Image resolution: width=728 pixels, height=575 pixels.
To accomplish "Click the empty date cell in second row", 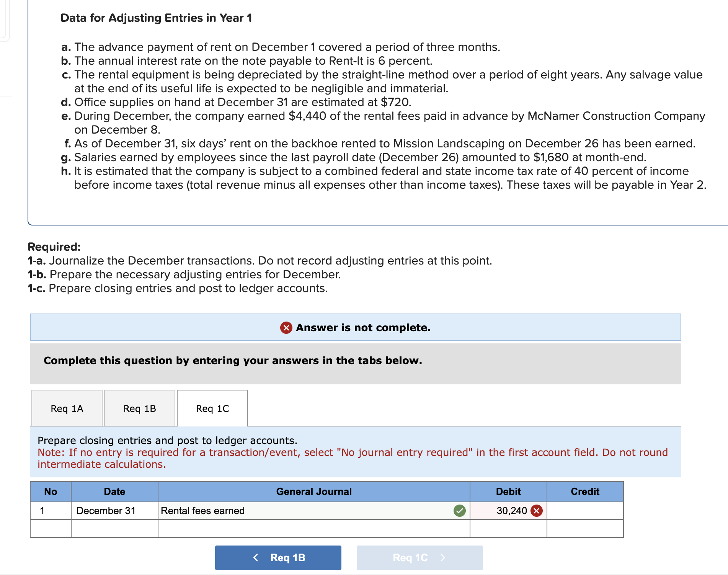I will click(x=114, y=528).
